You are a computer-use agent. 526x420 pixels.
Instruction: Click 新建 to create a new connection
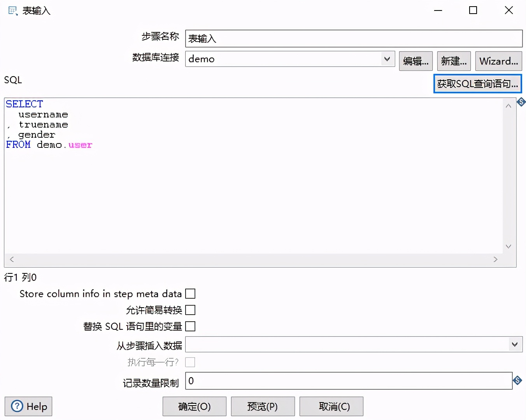[454, 61]
